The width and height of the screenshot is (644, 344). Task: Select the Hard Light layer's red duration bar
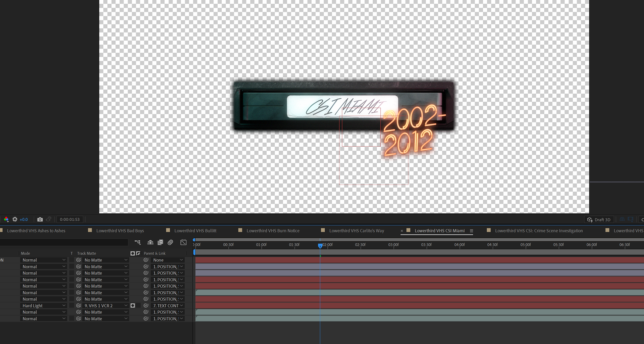(419, 306)
